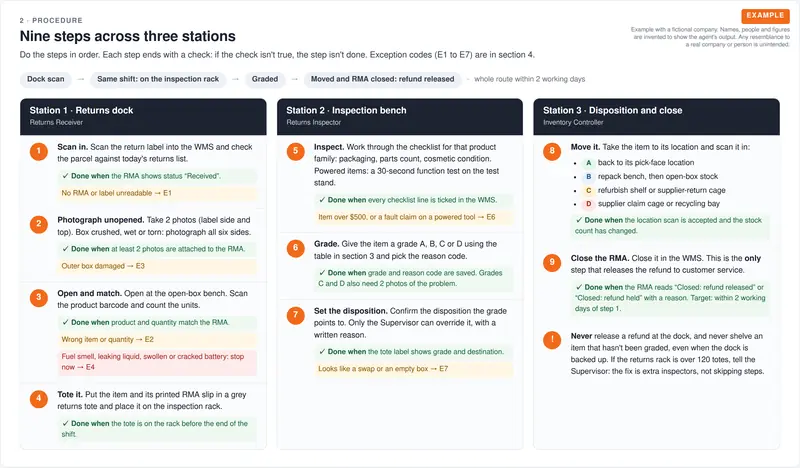Screen dimensions: 800x468
Task: Click the Graded pill
Action: click(x=265, y=79)
